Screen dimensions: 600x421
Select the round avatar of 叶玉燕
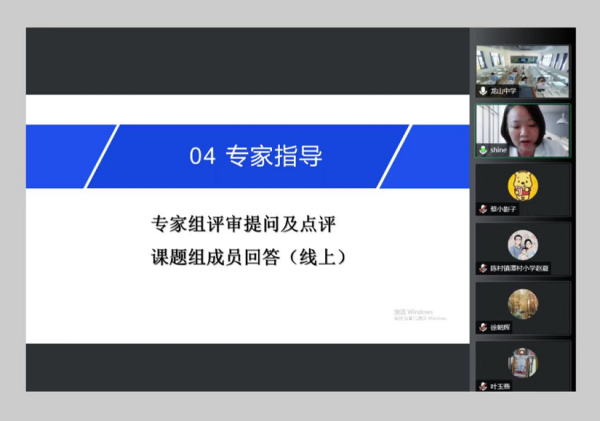coord(522,361)
